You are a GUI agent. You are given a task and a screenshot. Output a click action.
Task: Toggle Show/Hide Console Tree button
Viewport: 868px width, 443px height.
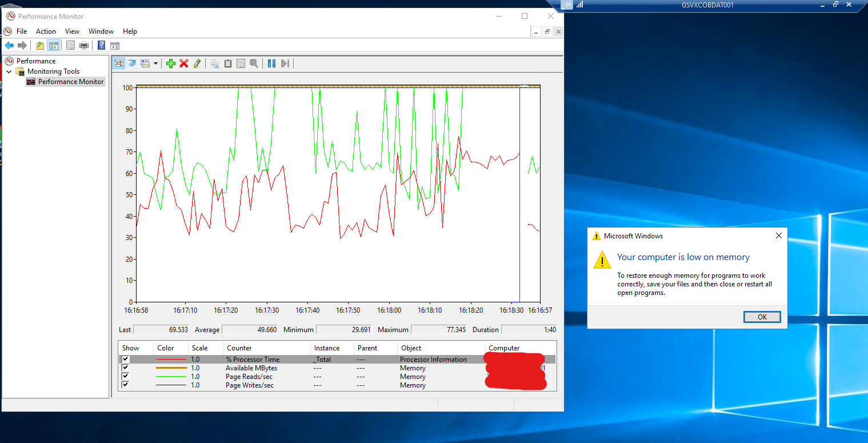(54, 46)
